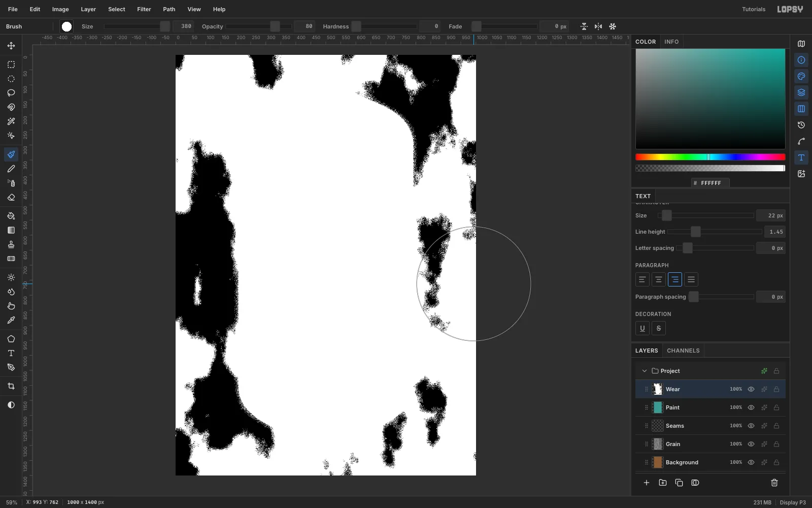Select the Pencil tool
812x508 pixels.
[11, 169]
